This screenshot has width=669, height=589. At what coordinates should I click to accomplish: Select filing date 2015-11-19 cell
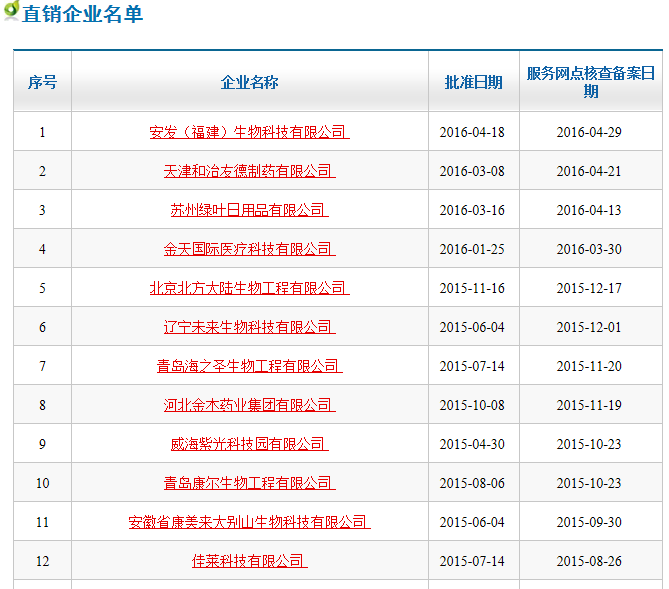(589, 405)
